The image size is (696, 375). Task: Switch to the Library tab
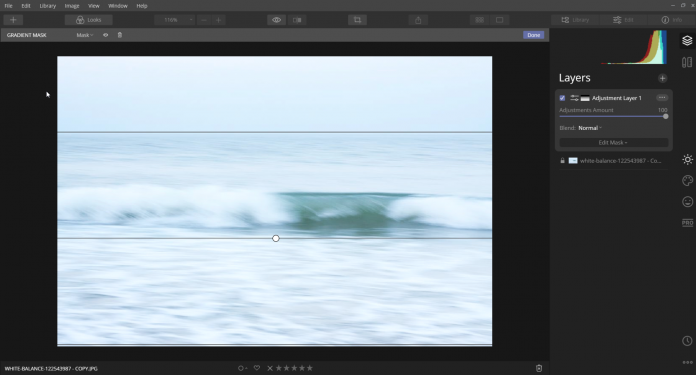coord(575,20)
